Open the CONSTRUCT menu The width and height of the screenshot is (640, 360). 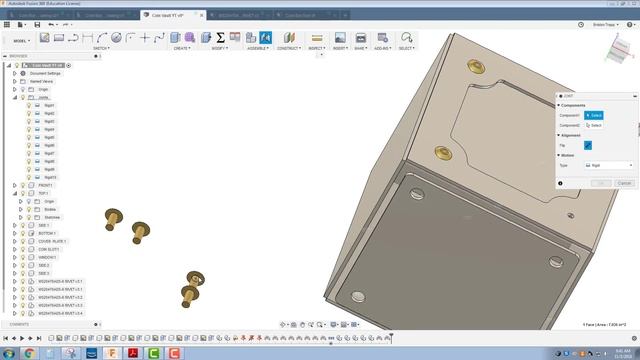[x=289, y=48]
